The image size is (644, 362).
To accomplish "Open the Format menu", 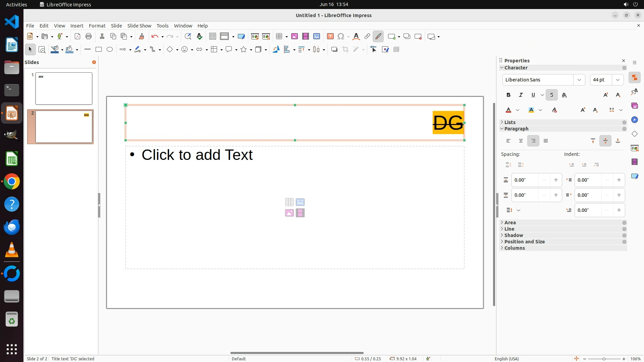I will (97, 26).
